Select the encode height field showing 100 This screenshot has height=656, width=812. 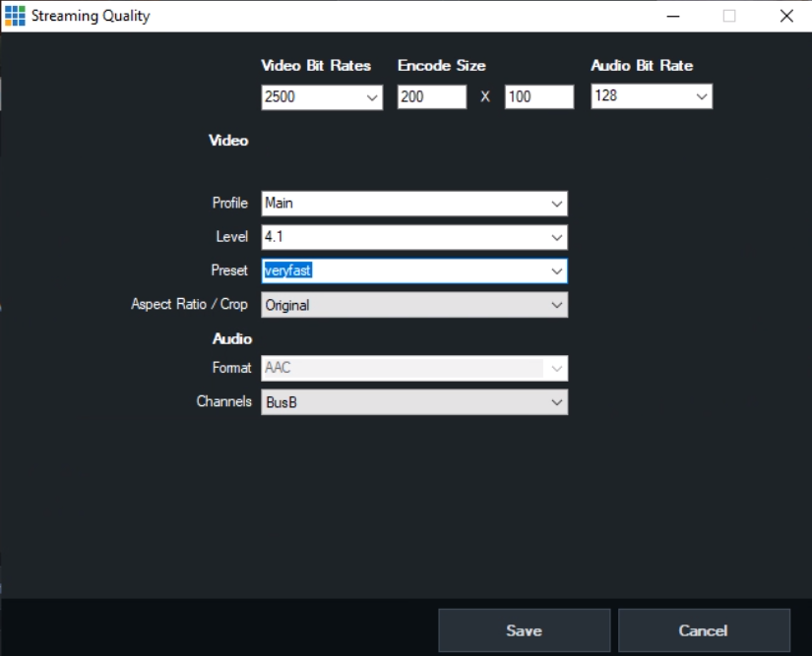coord(539,96)
